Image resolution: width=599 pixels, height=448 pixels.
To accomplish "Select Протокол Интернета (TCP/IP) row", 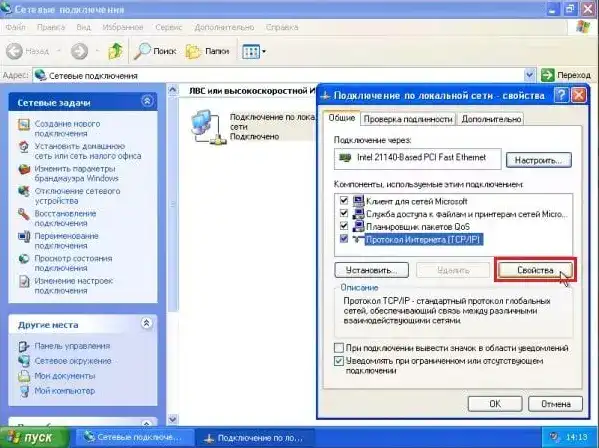I will click(x=424, y=239).
